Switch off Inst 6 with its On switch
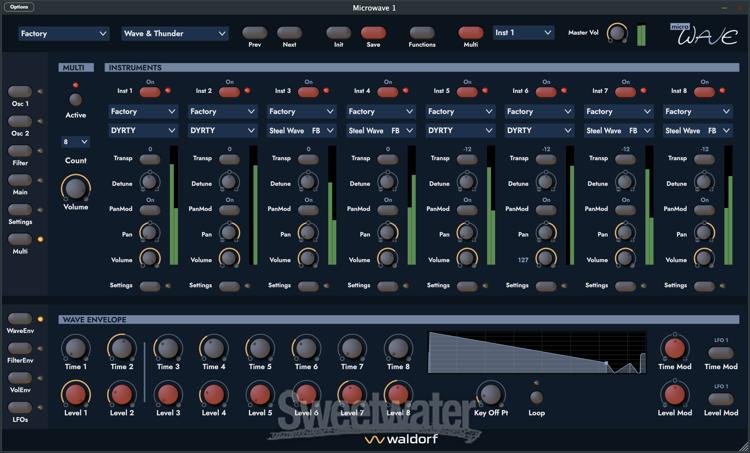Screen dimensions: 750x453 (546, 91)
